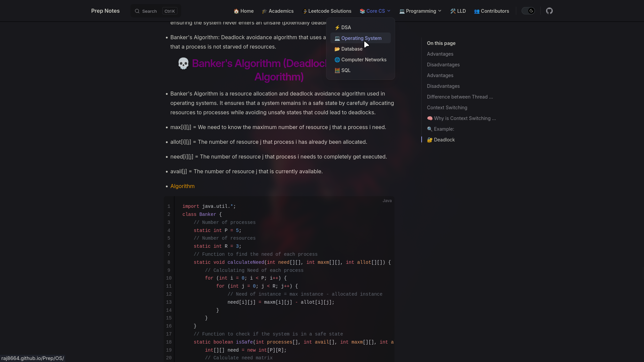The height and width of the screenshot is (362, 644).
Task: Click the search magnifier icon
Action: click(138, 11)
